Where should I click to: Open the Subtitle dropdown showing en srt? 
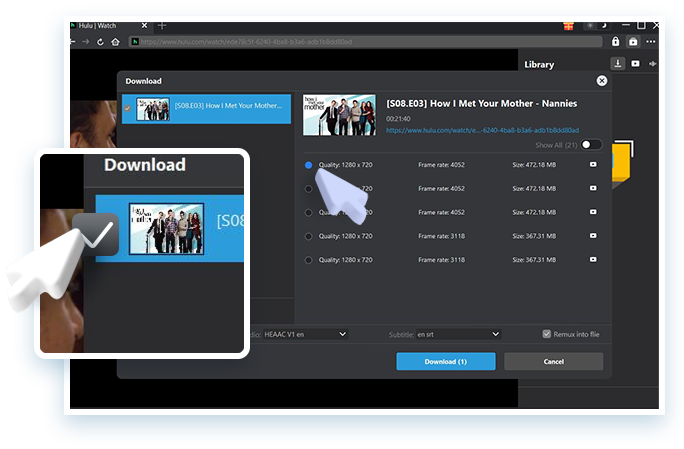(457, 334)
